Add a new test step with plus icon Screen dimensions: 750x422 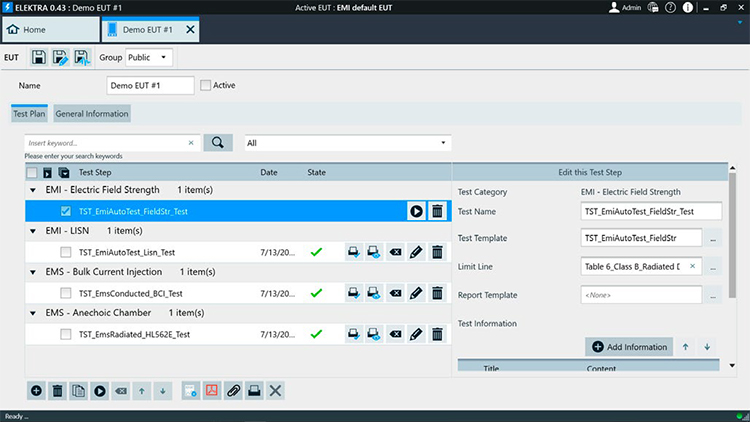[36, 390]
